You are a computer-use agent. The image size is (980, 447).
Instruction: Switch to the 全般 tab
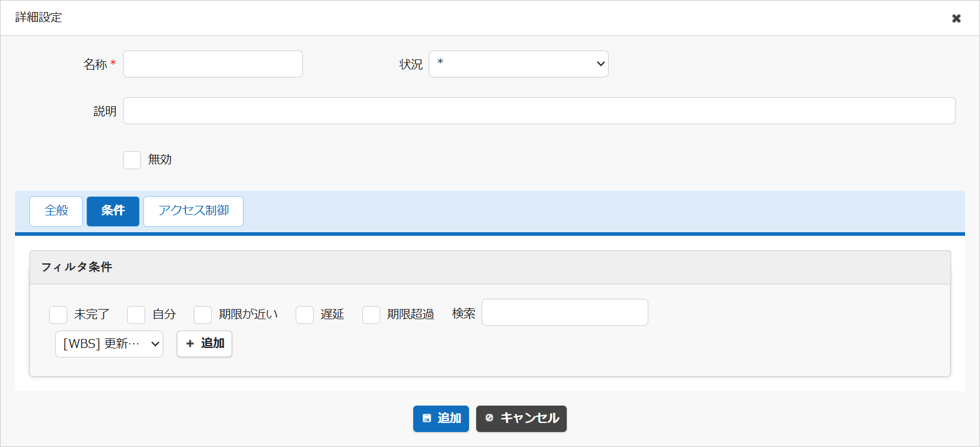pos(56,211)
